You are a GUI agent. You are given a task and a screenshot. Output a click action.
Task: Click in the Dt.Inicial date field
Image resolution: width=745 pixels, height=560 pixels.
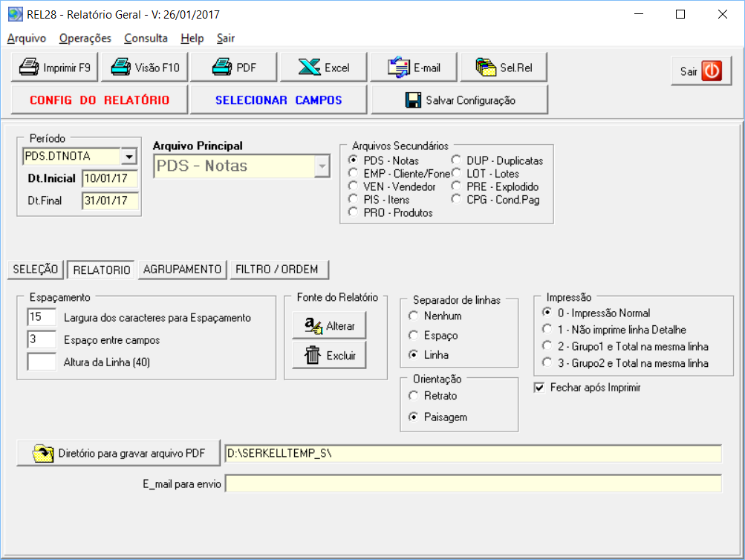pos(110,178)
